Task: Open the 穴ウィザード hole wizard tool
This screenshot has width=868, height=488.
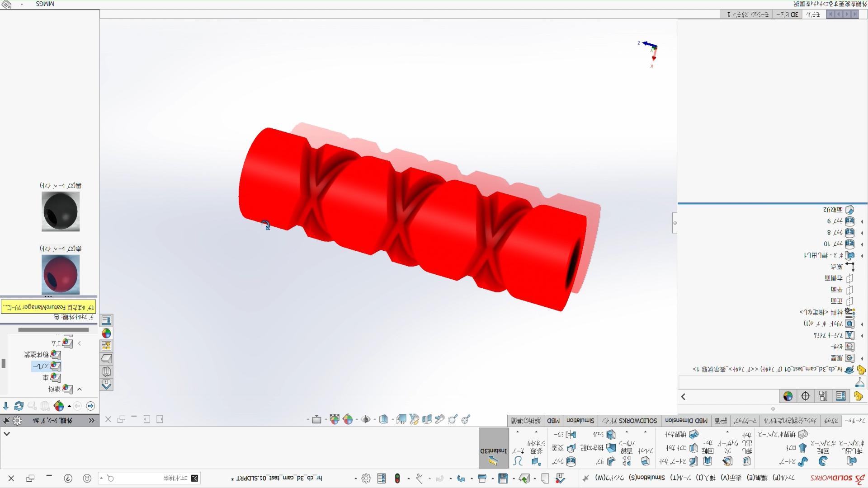Action: (727, 461)
